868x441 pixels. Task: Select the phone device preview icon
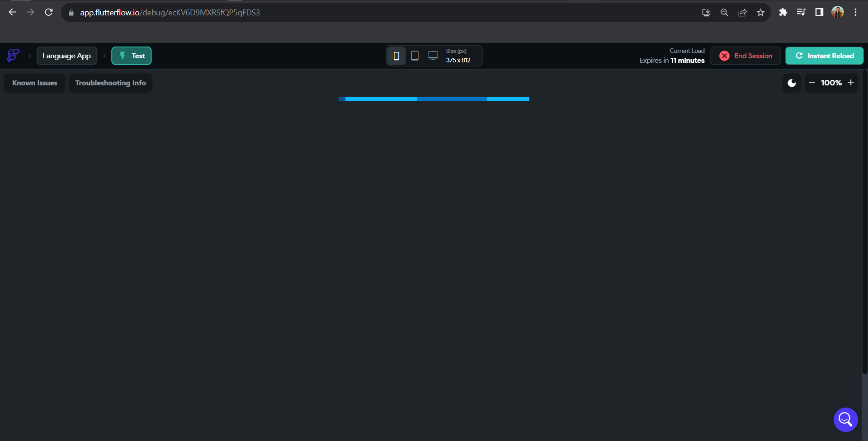click(396, 55)
